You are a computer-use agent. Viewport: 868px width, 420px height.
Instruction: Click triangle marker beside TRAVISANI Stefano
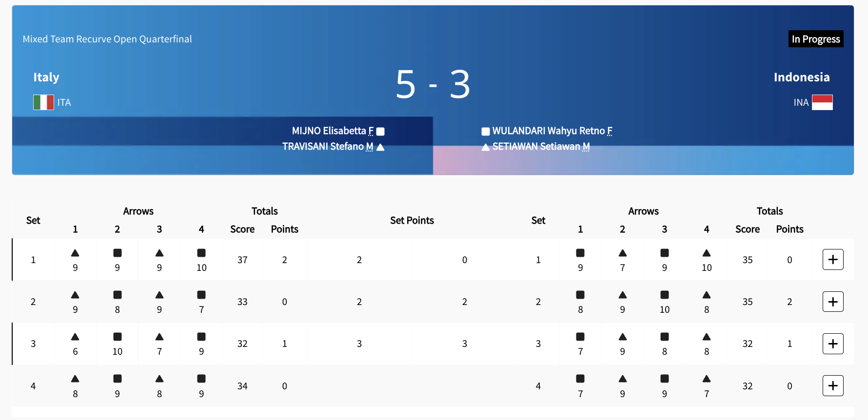(x=381, y=147)
